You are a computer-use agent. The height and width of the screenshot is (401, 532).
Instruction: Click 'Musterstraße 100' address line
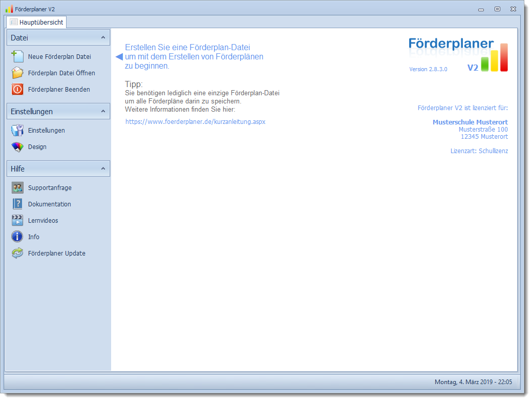coord(483,129)
